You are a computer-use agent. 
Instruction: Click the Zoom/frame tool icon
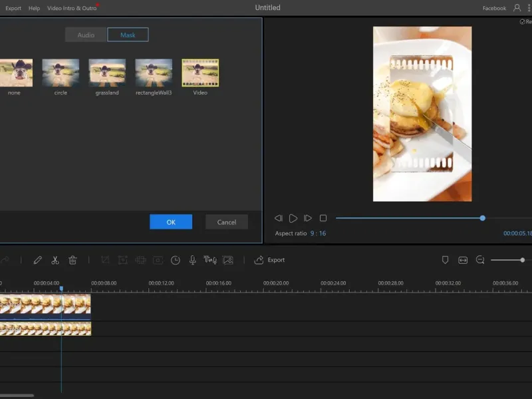coord(122,260)
